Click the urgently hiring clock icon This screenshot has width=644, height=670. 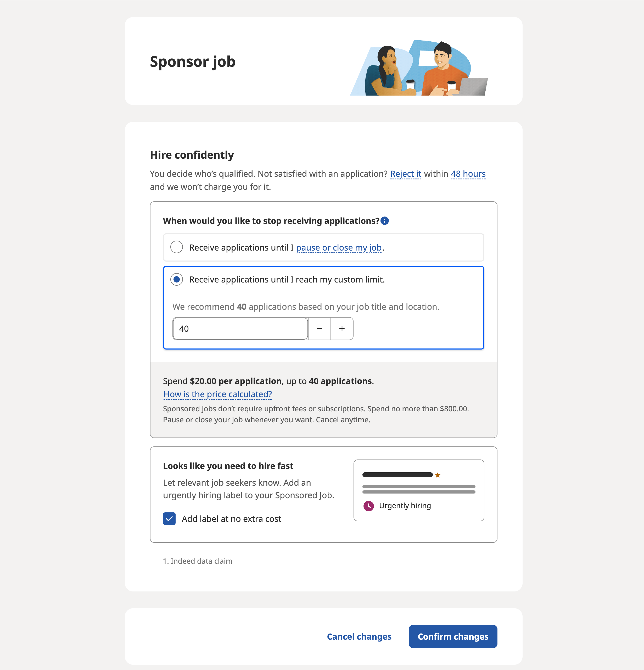[369, 506]
